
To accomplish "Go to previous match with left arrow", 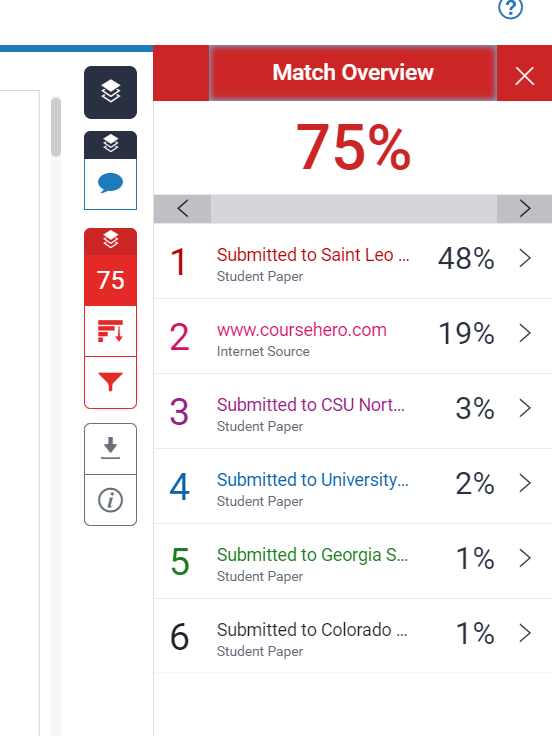I will coord(182,208).
